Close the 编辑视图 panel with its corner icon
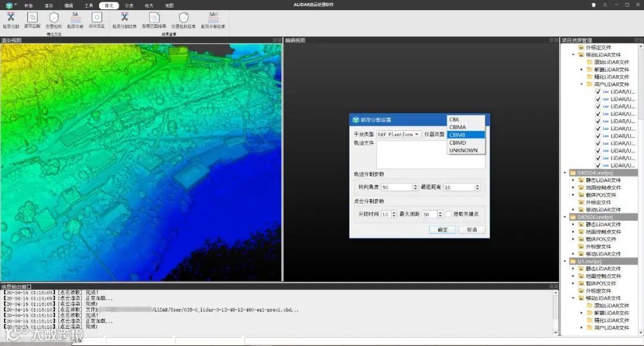The width and height of the screenshot is (644, 346). [x=556, y=40]
